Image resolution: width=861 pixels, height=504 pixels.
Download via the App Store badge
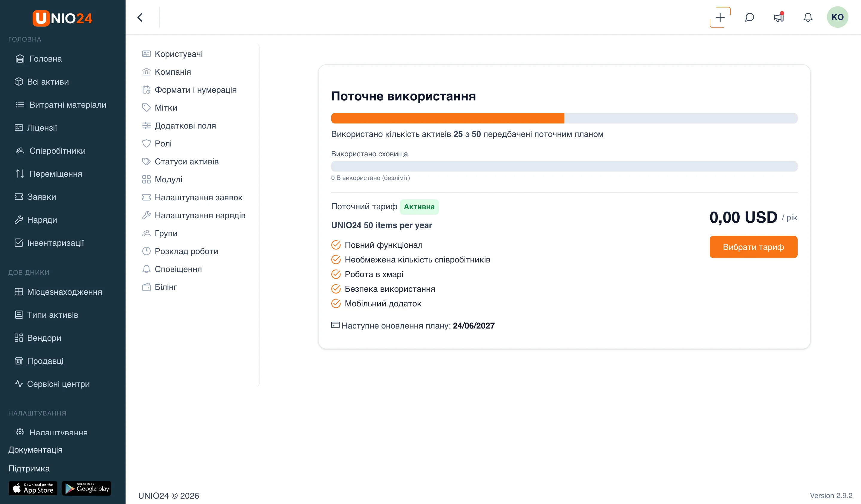point(33,488)
